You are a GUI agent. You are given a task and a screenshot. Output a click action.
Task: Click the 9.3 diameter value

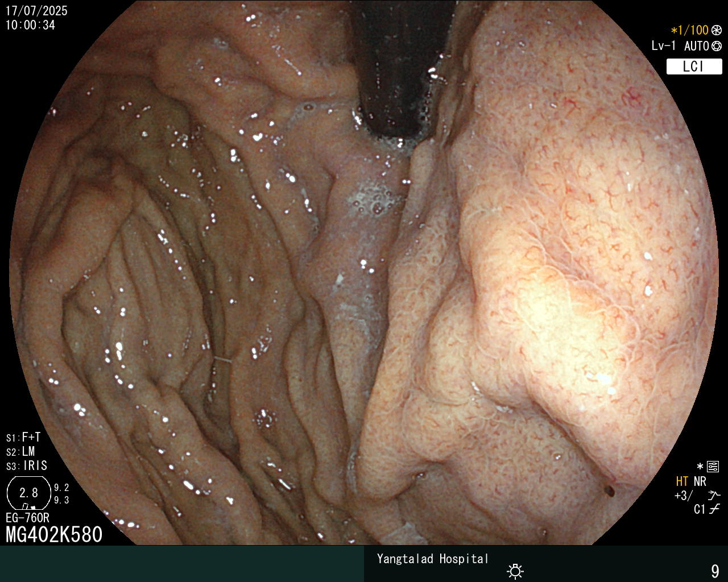pos(61,500)
